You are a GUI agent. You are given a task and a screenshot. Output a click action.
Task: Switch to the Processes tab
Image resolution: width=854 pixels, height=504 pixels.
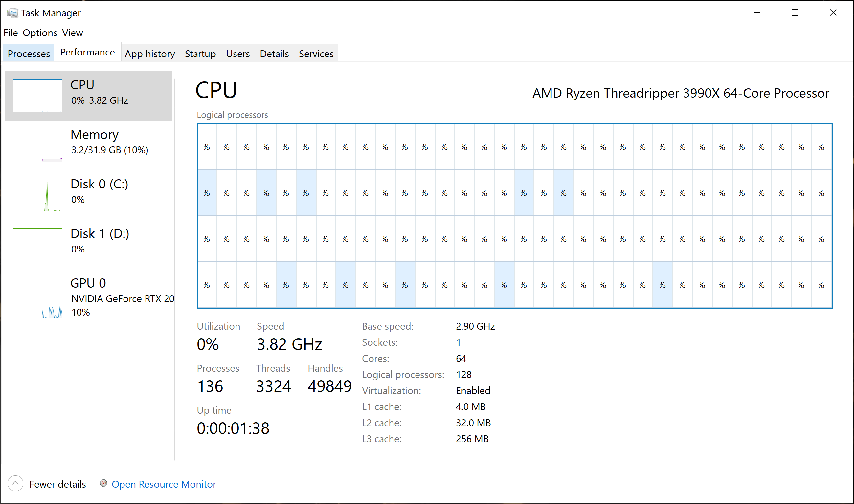[29, 54]
